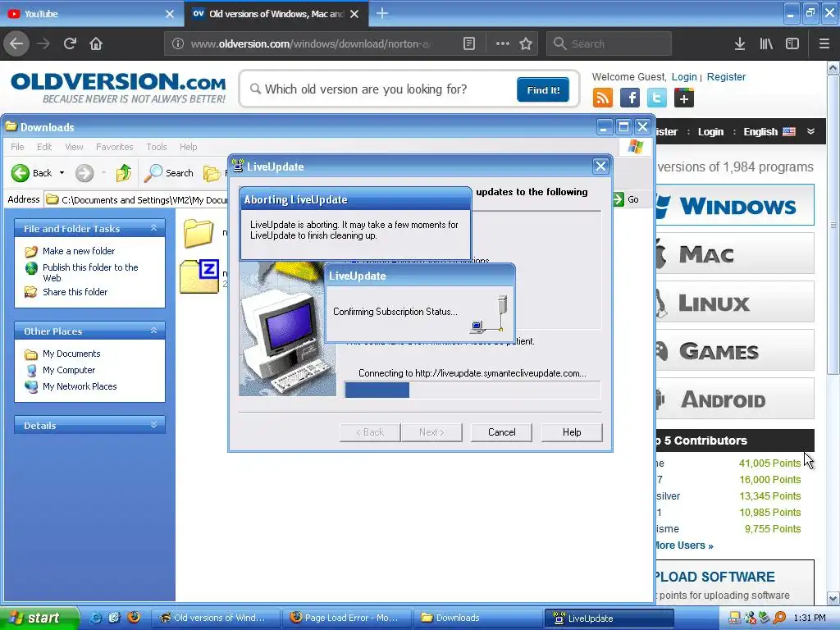Open the Android category banner
This screenshot has height=630, width=840.
coord(735,399)
